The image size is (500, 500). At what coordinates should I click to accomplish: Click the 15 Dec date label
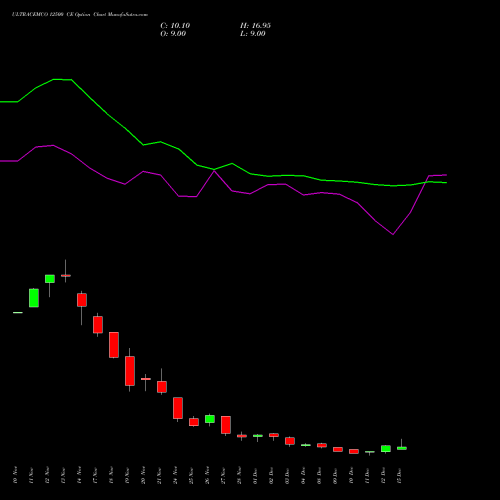[x=399, y=475]
